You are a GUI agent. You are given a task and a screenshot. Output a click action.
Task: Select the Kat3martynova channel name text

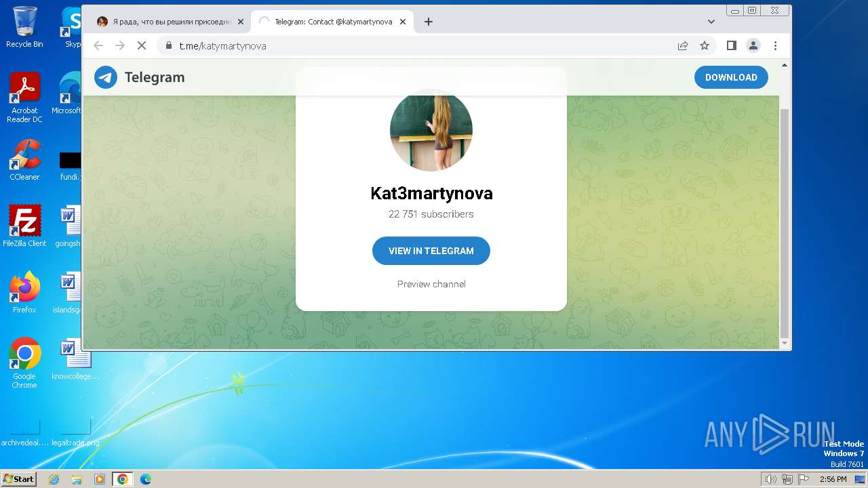[431, 193]
